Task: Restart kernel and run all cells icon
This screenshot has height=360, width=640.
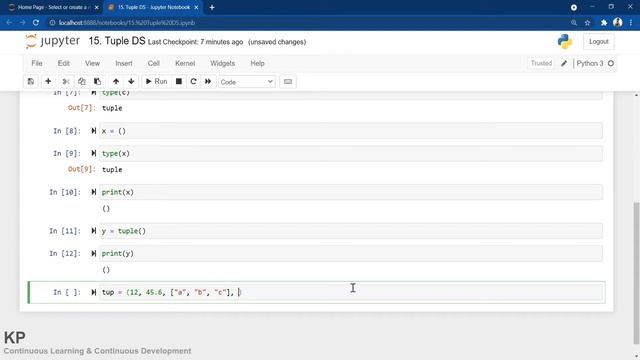Action: [208, 82]
